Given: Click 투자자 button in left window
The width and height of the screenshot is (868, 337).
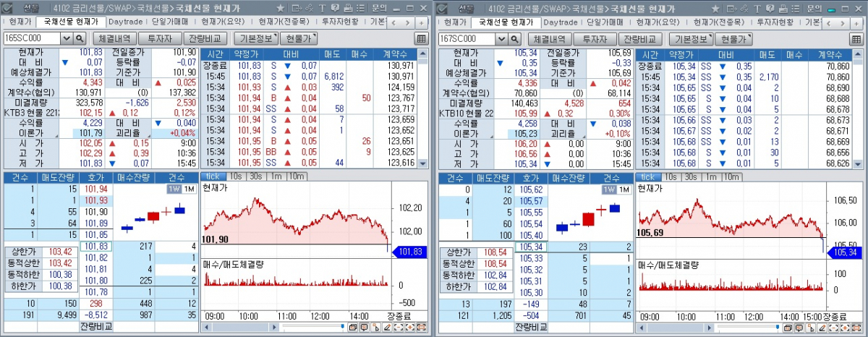Looking at the screenshot, I should (161, 38).
